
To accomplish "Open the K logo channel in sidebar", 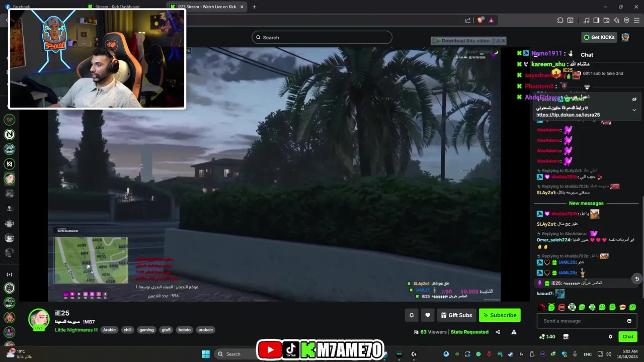I will [x=9, y=164].
